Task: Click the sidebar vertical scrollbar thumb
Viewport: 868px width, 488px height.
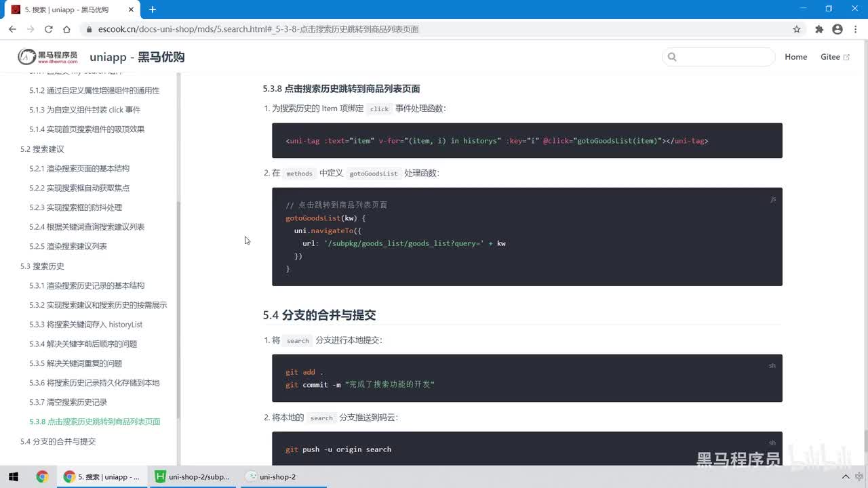Action: point(178,310)
